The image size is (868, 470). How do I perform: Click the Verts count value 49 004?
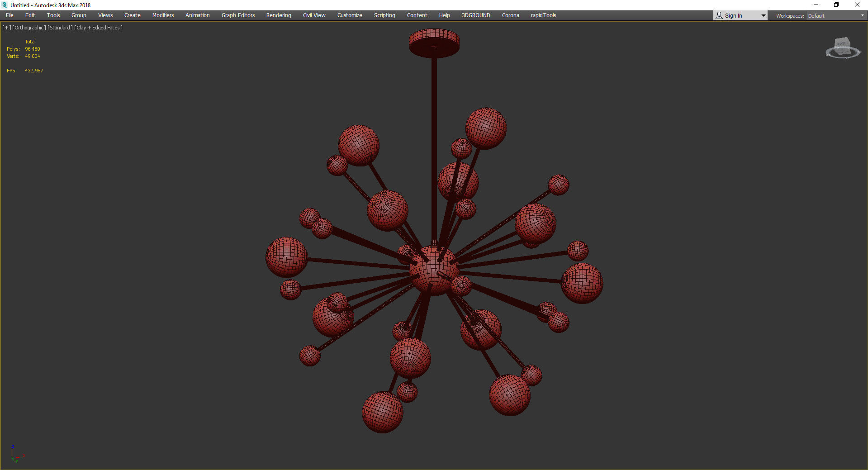tap(33, 56)
